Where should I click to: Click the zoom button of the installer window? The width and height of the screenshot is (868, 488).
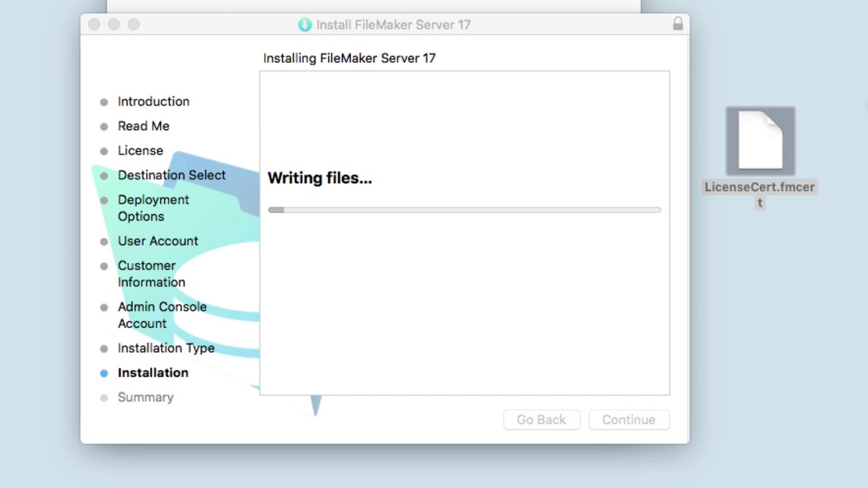(x=134, y=24)
